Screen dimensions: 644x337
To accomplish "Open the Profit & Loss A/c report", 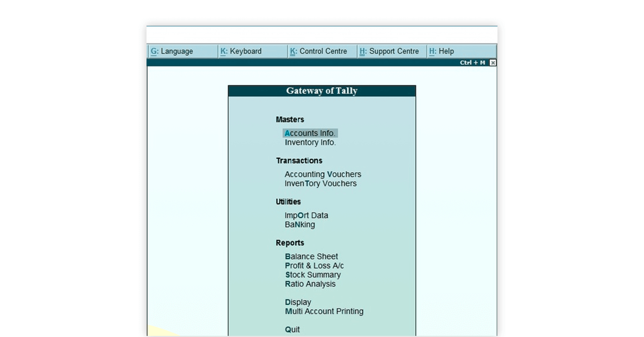I will 314,266.
